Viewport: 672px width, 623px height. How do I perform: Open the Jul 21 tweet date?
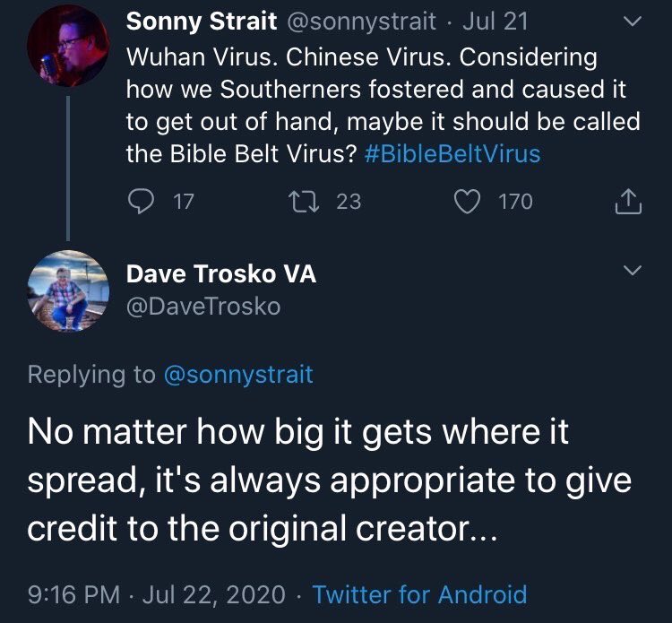[495, 21]
